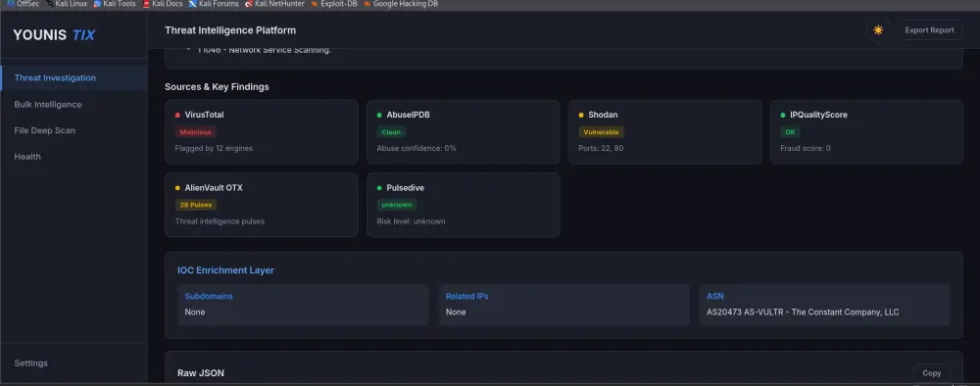Click the Kali Tools bookmark favicon

pos(97,4)
